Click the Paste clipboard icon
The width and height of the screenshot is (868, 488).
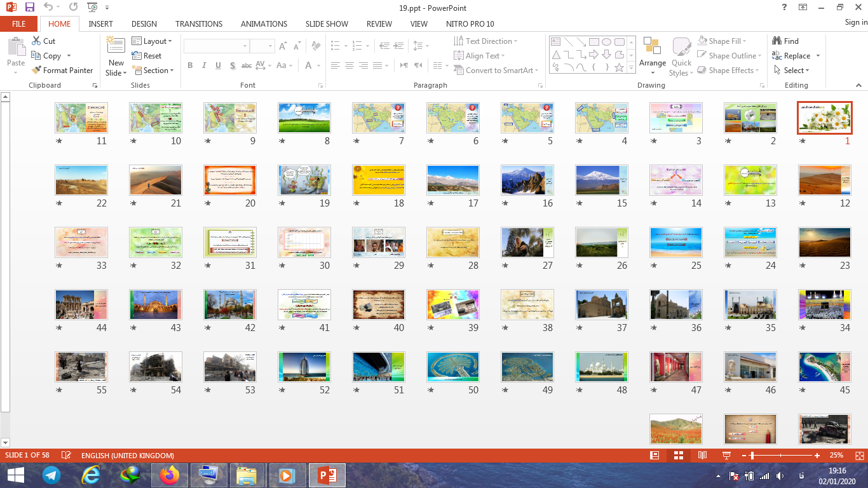coord(16,48)
